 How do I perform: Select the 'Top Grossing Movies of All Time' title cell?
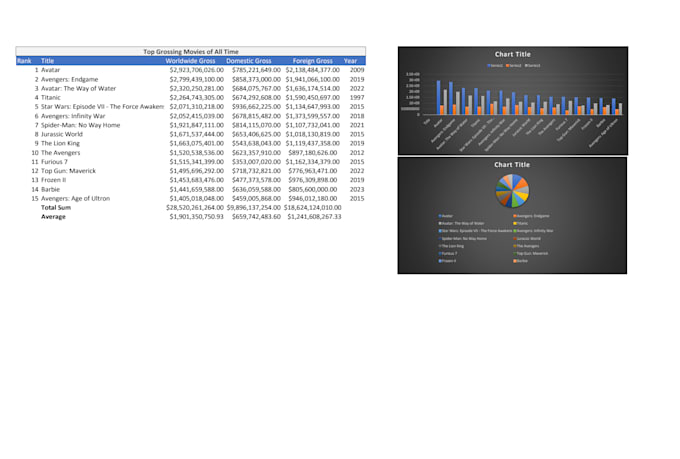191,51
